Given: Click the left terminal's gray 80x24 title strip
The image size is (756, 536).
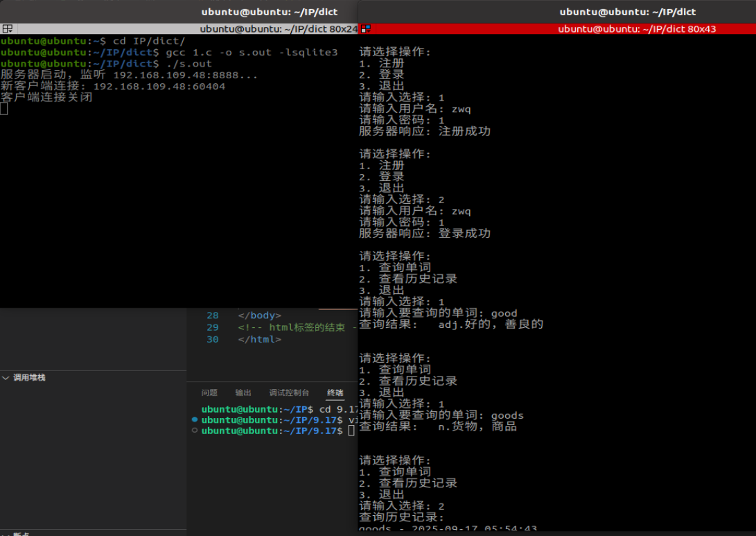Looking at the screenshot, I should click(179, 29).
